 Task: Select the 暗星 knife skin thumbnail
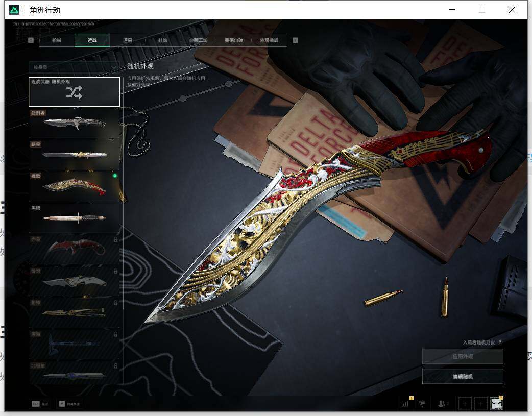click(x=75, y=155)
